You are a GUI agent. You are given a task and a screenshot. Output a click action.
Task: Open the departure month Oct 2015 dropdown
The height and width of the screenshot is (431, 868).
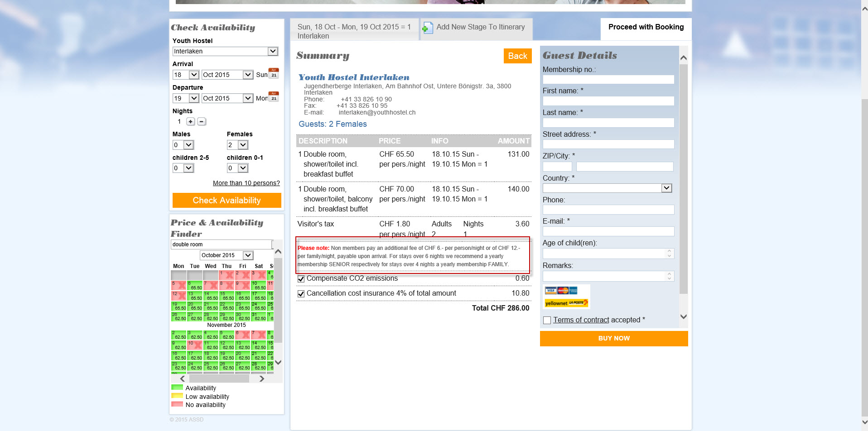(227, 98)
